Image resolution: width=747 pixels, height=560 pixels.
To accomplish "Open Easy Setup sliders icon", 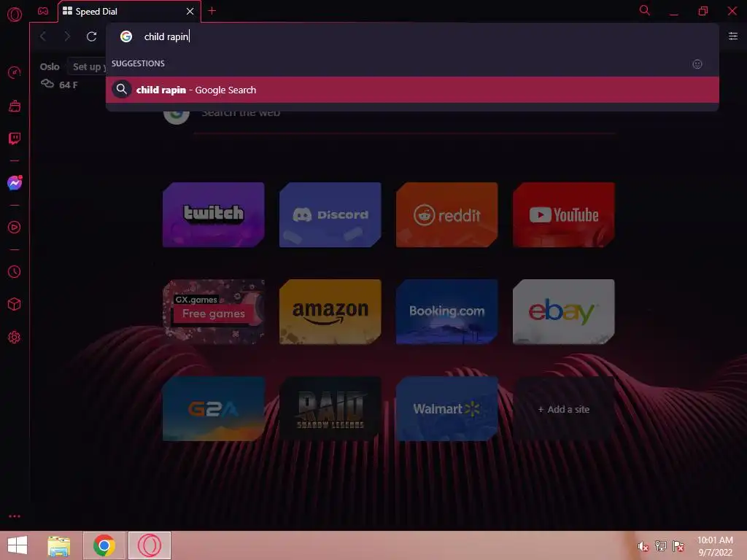I will click(x=732, y=36).
